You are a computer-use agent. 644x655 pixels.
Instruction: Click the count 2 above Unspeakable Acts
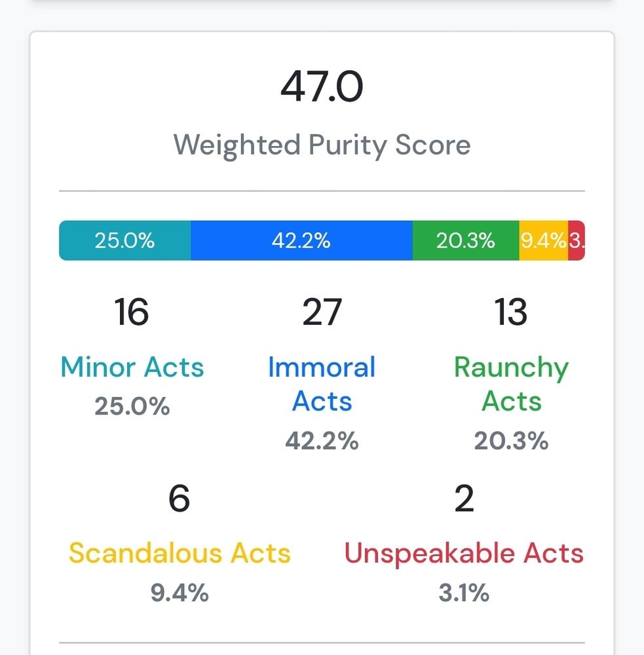464,498
